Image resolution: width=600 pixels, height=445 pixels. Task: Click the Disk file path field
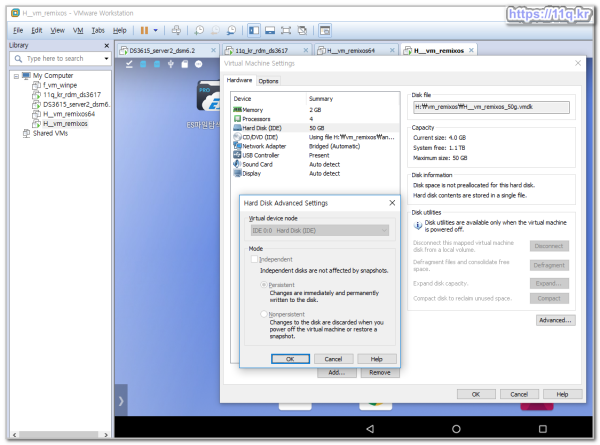pyautogui.click(x=491, y=107)
